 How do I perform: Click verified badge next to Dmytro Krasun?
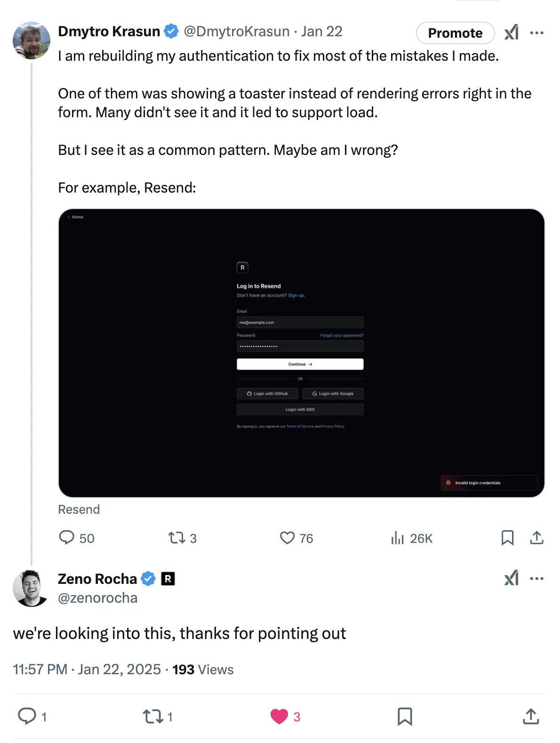tap(171, 31)
